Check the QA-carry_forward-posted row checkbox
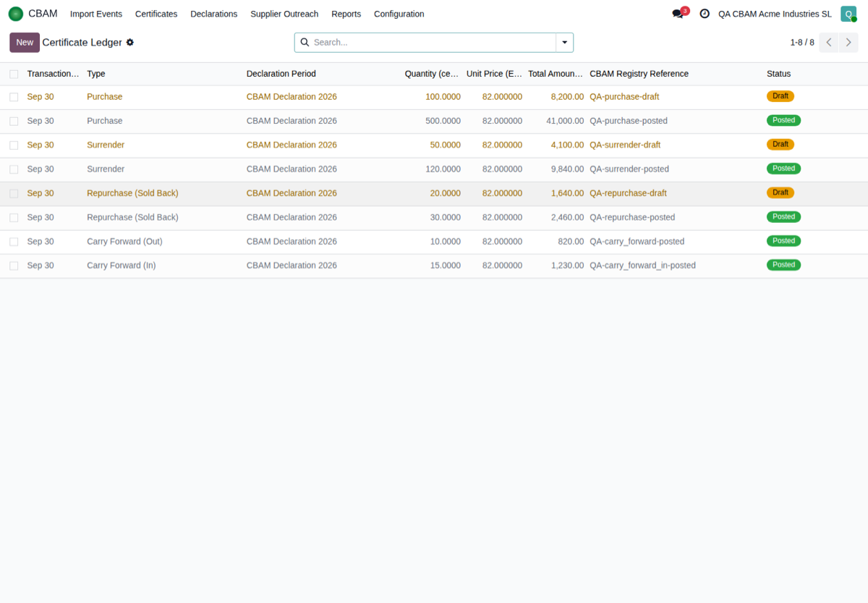 (x=14, y=242)
